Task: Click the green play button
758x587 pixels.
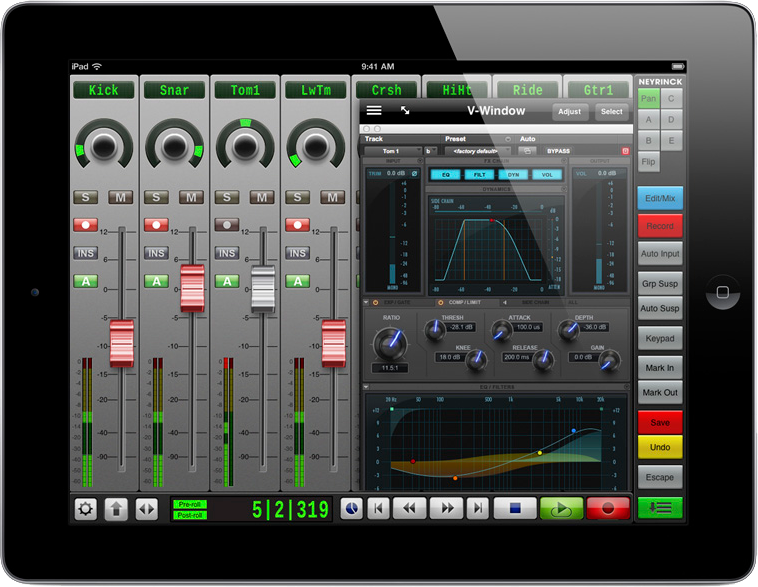Action: tap(561, 509)
